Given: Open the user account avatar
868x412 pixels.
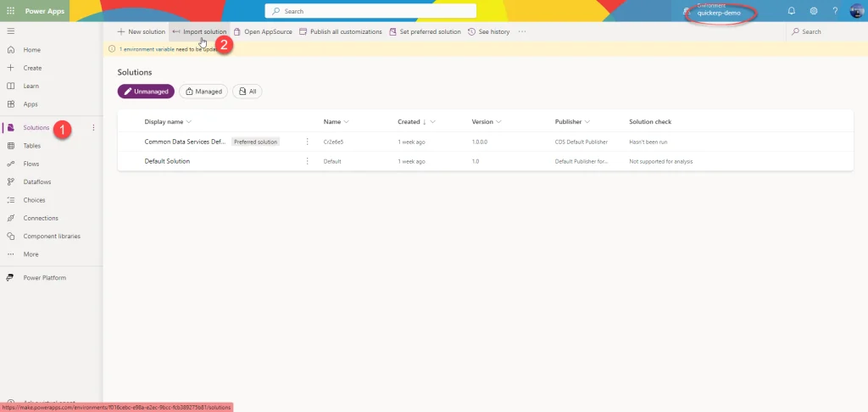Looking at the screenshot, I should click(x=856, y=11).
